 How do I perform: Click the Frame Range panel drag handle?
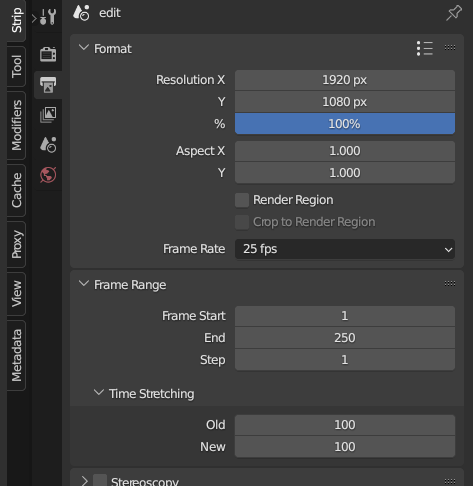(x=450, y=284)
